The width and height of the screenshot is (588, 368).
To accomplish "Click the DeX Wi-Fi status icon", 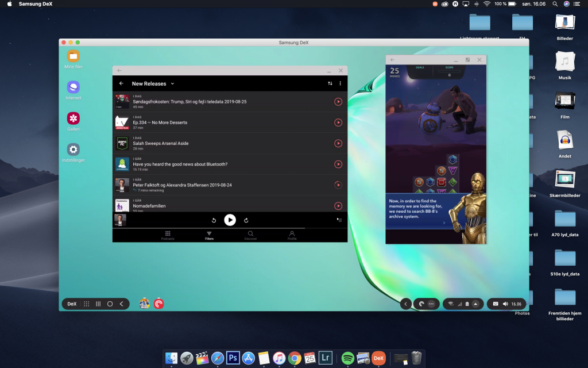I will pyautogui.click(x=451, y=304).
